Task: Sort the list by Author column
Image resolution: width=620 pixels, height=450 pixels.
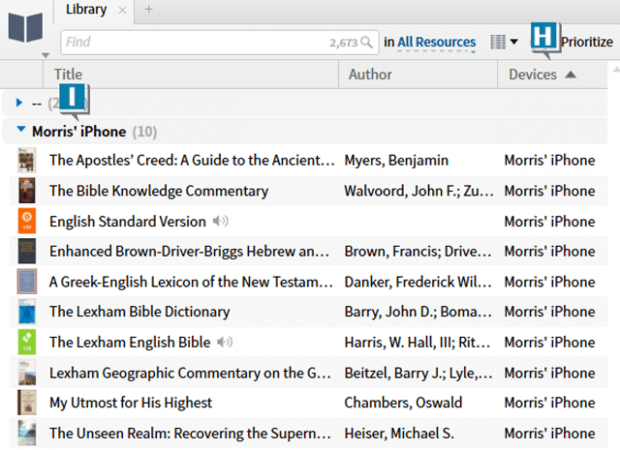Action: click(x=370, y=74)
